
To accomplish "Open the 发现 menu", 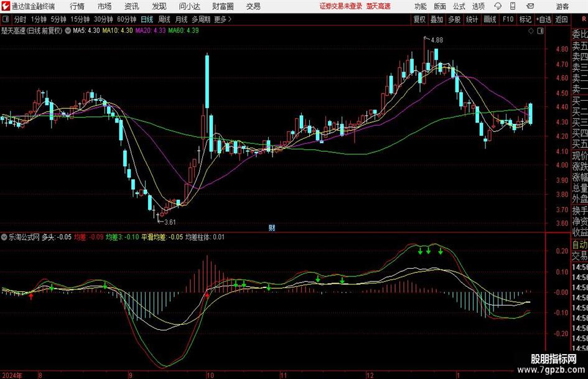I will pos(159,6).
